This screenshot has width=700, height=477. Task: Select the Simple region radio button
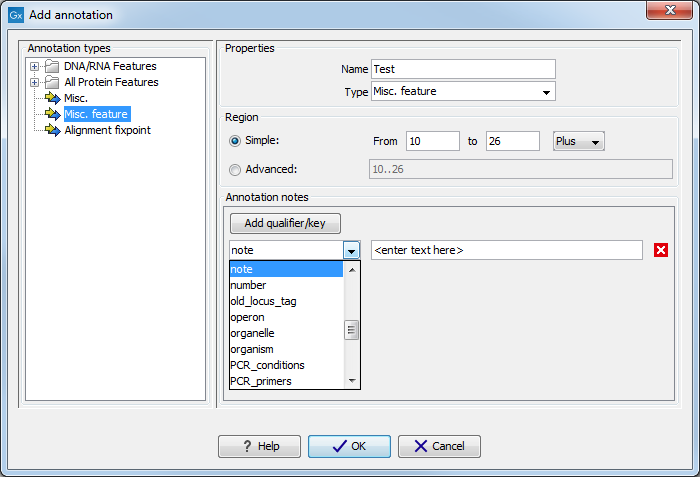click(236, 141)
